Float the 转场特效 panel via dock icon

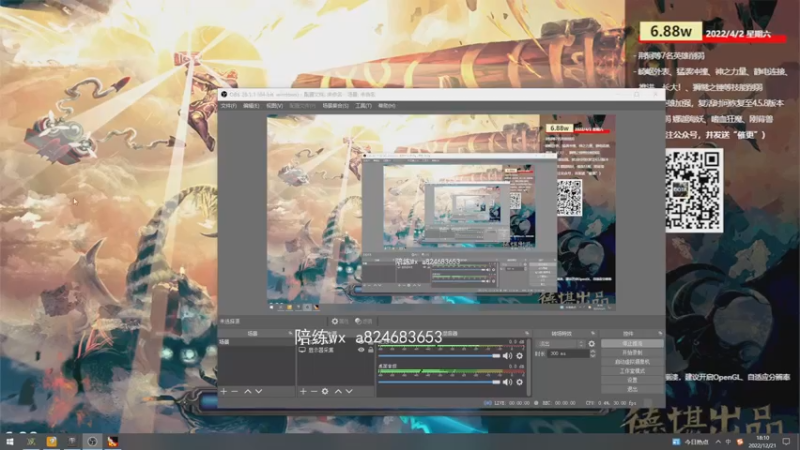pyautogui.click(x=593, y=333)
